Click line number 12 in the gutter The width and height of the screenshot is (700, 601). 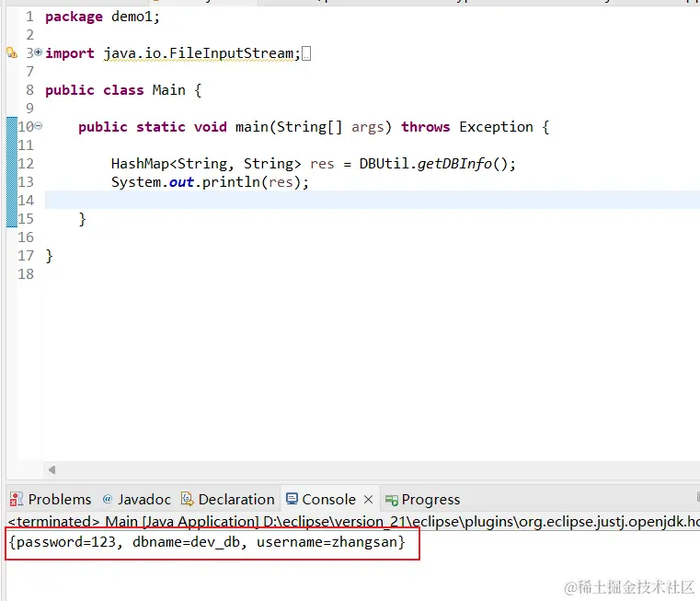point(26,164)
